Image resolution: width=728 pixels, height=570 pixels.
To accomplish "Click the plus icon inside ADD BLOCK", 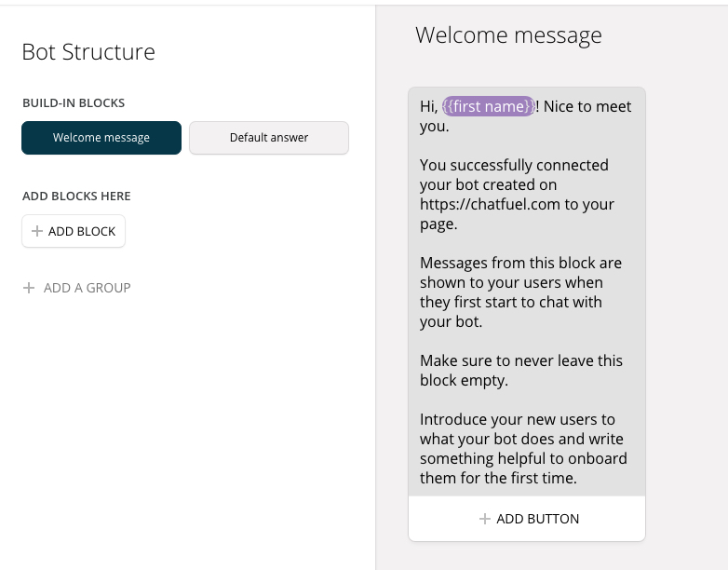I will point(36,231).
